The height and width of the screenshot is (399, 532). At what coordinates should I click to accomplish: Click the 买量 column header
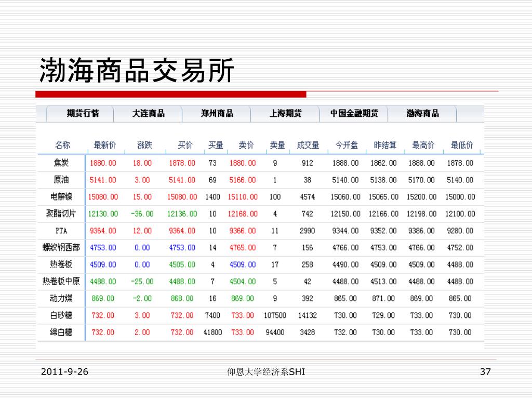point(216,145)
